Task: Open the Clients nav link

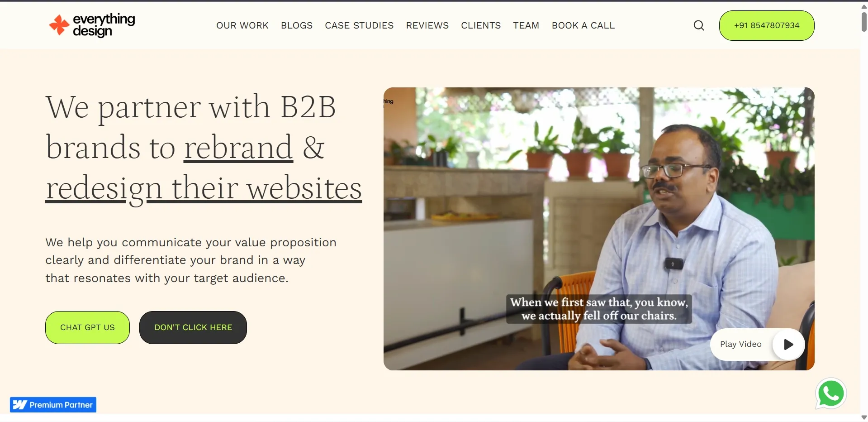Action: coord(481,26)
